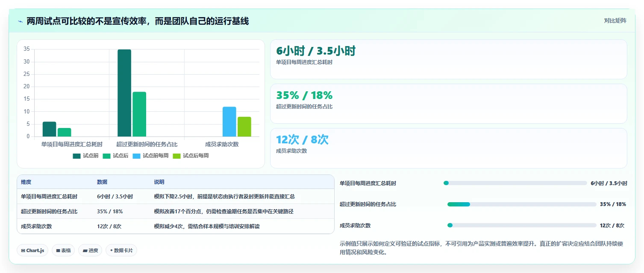The width and height of the screenshot is (644, 273).
Task: Toggle the 试点前 legend color box
Action: coord(76,156)
